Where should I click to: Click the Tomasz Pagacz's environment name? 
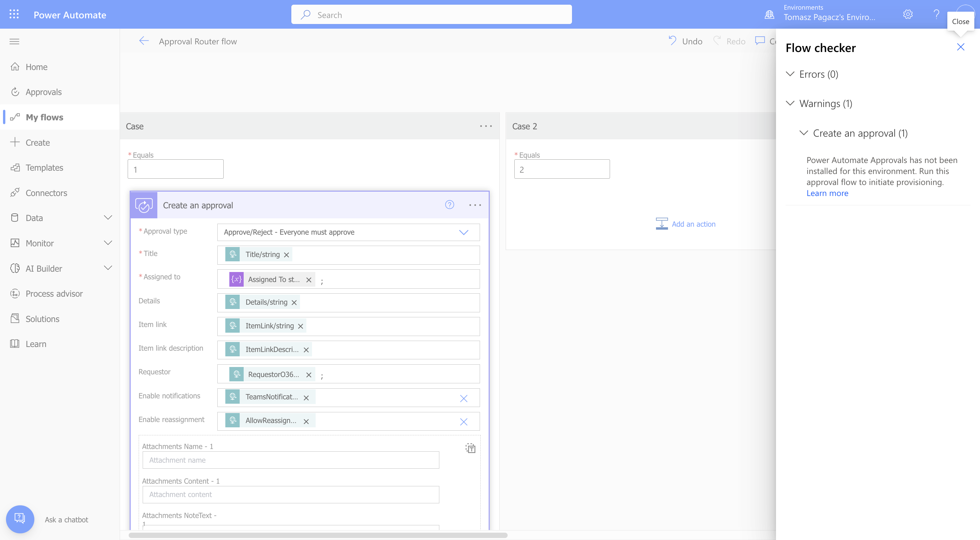pos(829,17)
